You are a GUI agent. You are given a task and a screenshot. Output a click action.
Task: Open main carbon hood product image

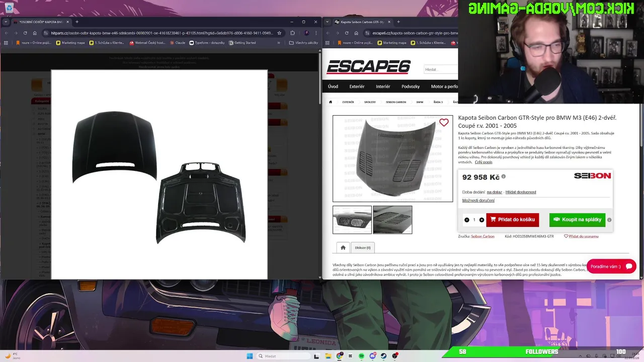(x=392, y=158)
